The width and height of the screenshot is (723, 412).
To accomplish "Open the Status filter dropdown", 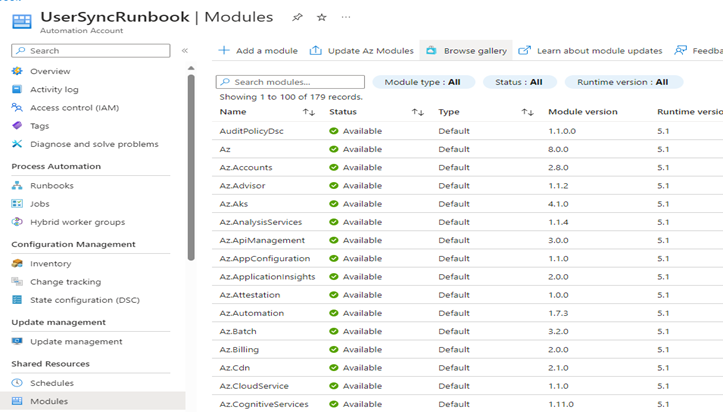I will (x=519, y=82).
